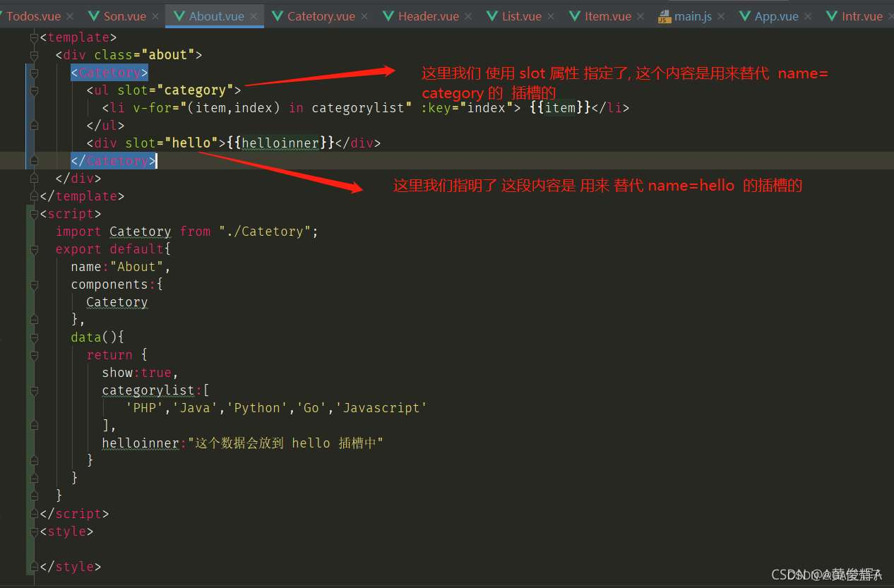
Task: Click fold marker at closing </script>
Action: pyautogui.click(x=34, y=514)
